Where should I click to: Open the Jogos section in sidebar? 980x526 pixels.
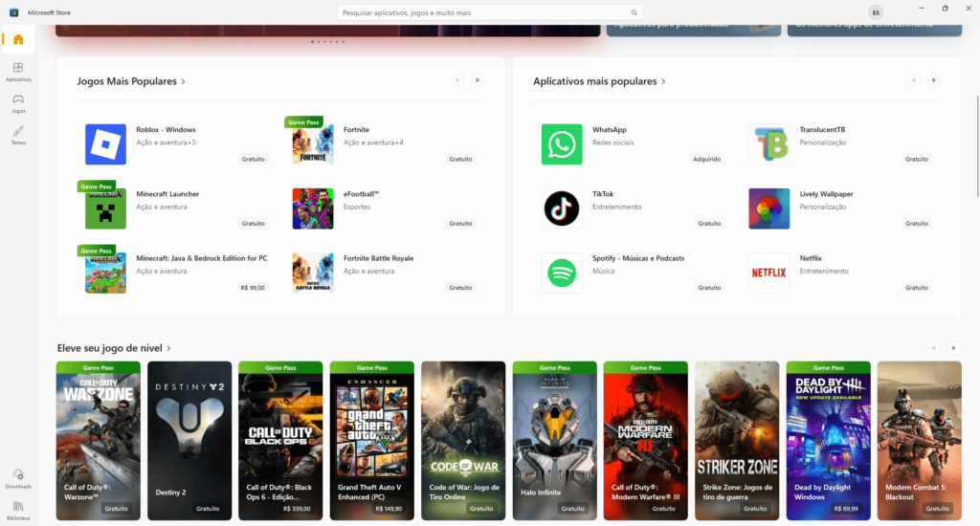18,103
